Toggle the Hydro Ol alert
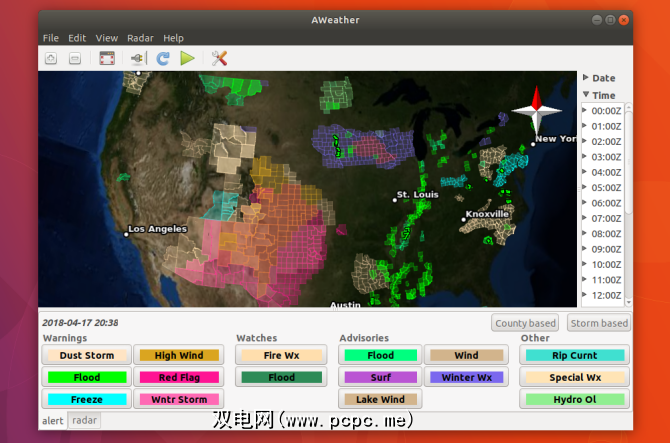This screenshot has height=443, width=670. pos(575,399)
